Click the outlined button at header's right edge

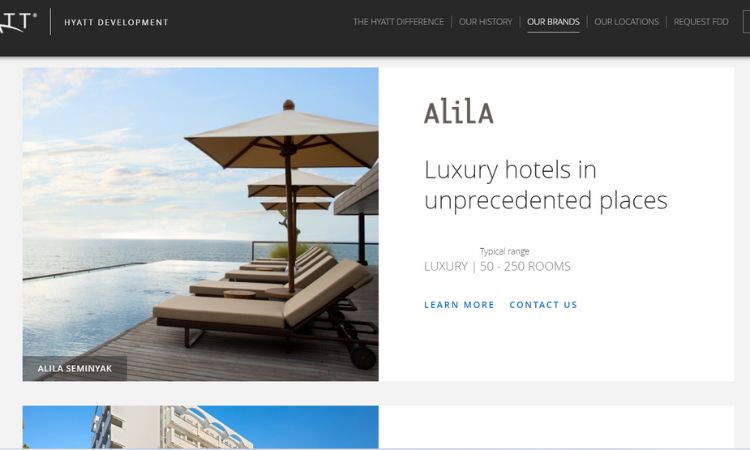click(x=746, y=22)
